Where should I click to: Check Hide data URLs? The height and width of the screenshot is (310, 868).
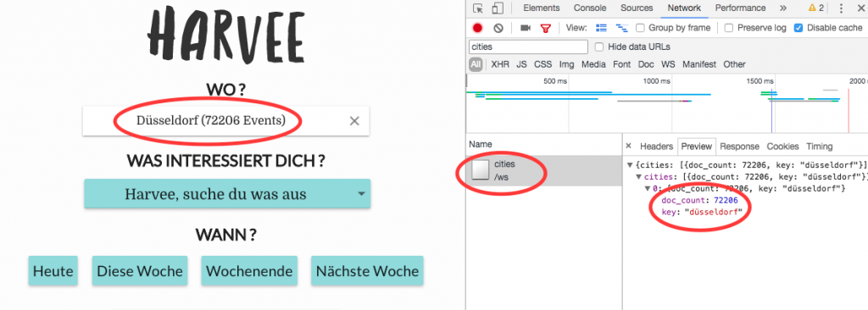click(x=599, y=47)
